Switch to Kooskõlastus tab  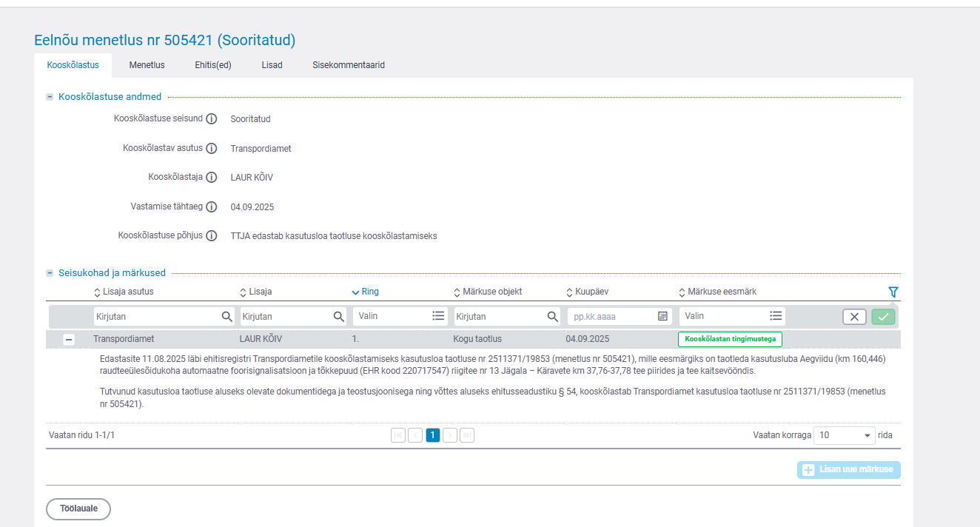click(x=73, y=65)
